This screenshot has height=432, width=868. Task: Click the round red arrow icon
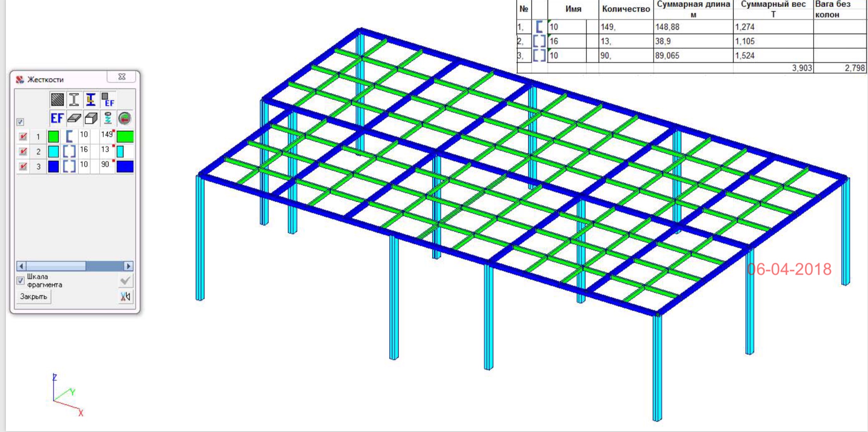[125, 118]
